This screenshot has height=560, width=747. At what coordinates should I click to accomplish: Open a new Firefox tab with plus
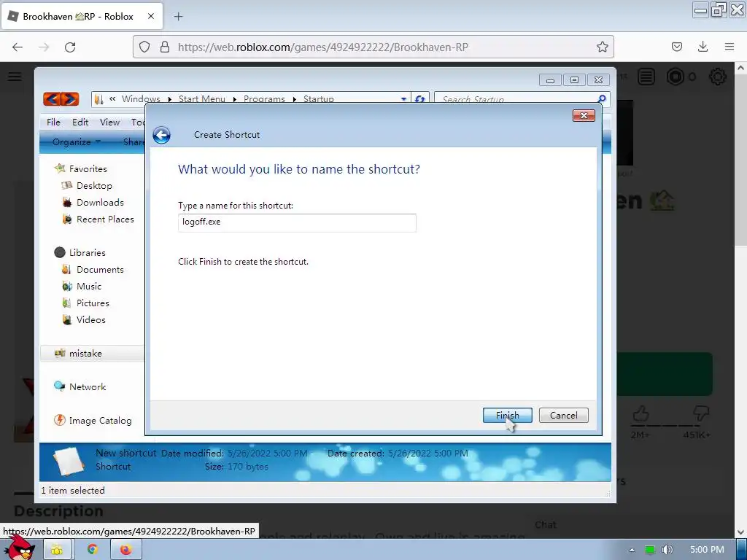click(x=178, y=17)
